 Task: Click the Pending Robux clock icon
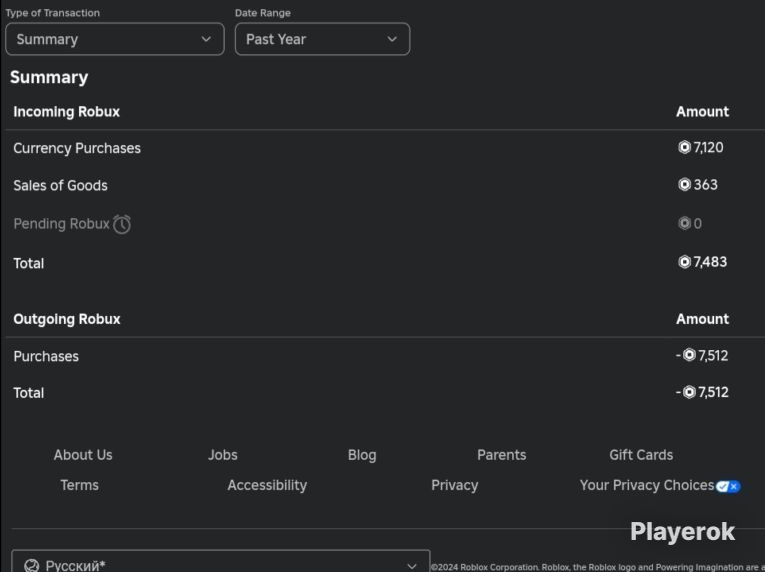coord(122,224)
